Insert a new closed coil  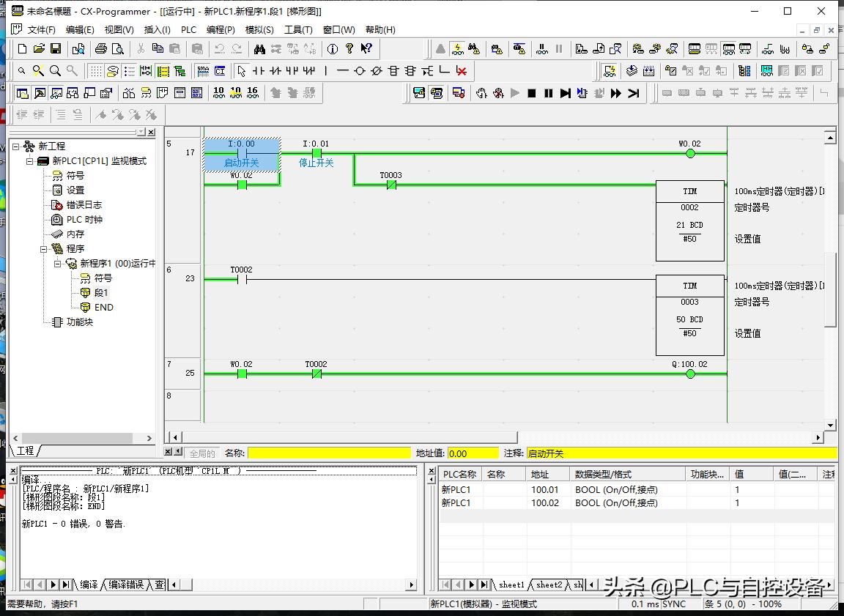coord(377,71)
